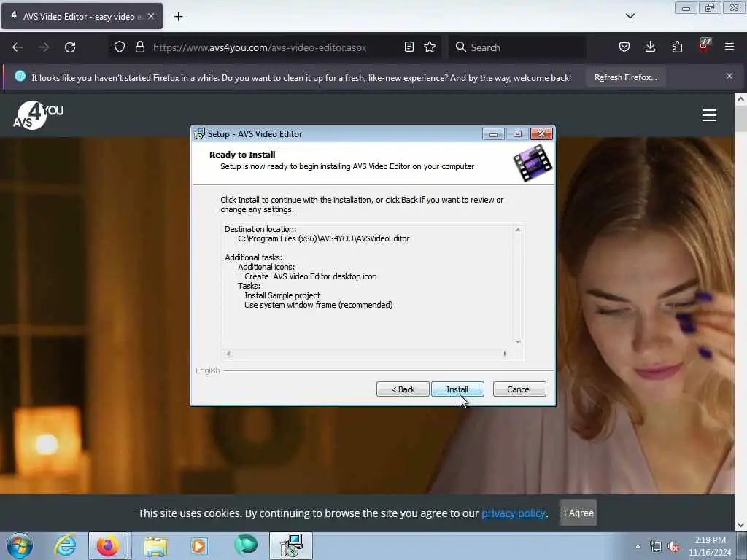Reload the current page
The width and height of the screenshot is (747, 560).
point(70,47)
